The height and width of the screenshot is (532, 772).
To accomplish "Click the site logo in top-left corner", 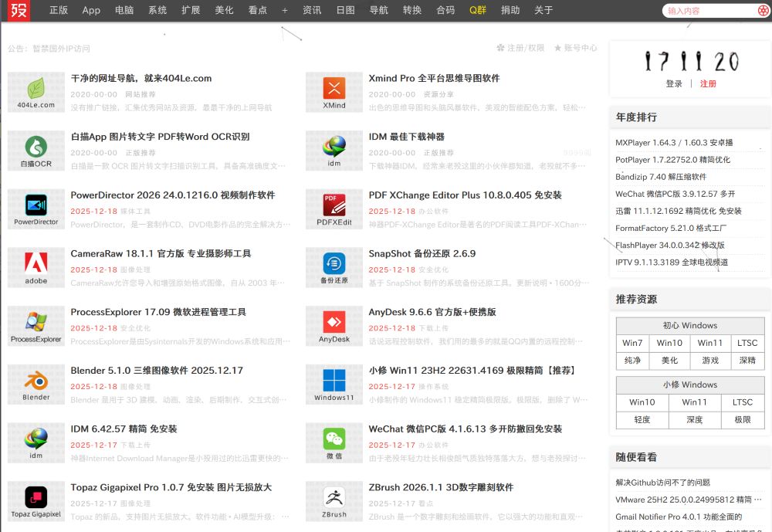I will click(x=19, y=11).
